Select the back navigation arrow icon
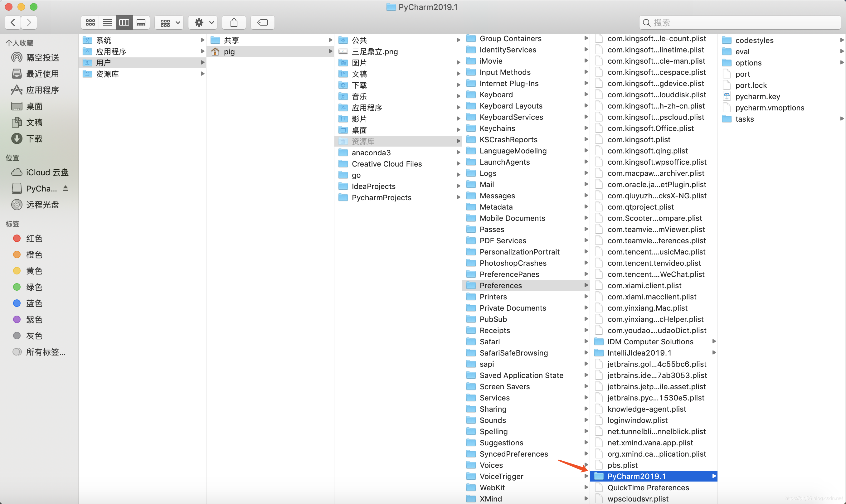846x504 pixels. coord(13,22)
